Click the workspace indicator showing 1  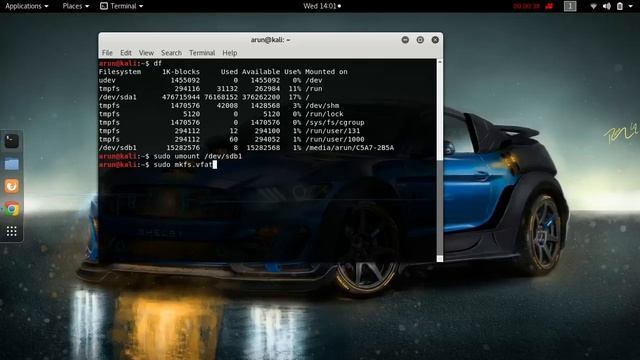[570, 6]
